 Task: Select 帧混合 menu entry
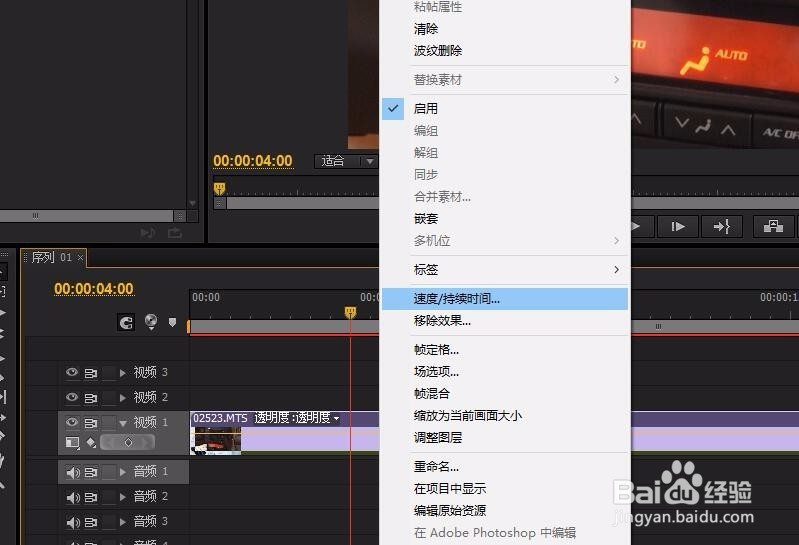[504, 393]
